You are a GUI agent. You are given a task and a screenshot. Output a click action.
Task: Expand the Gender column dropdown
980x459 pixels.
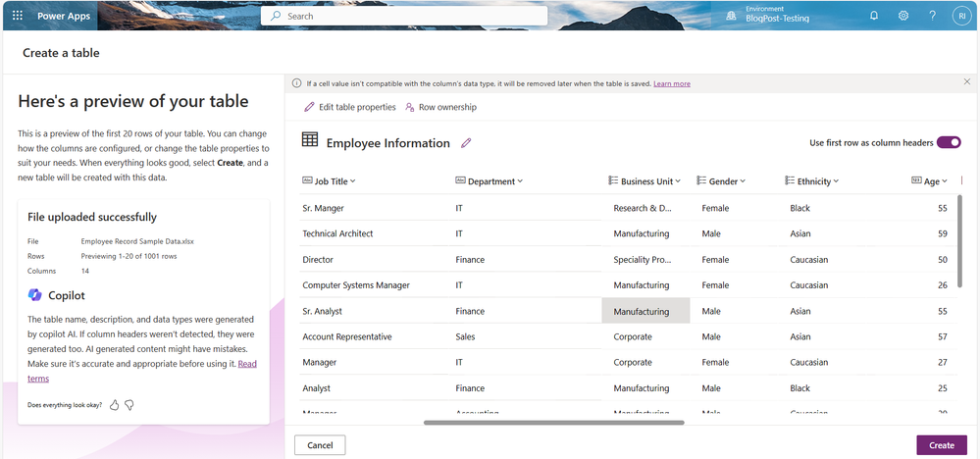click(744, 181)
